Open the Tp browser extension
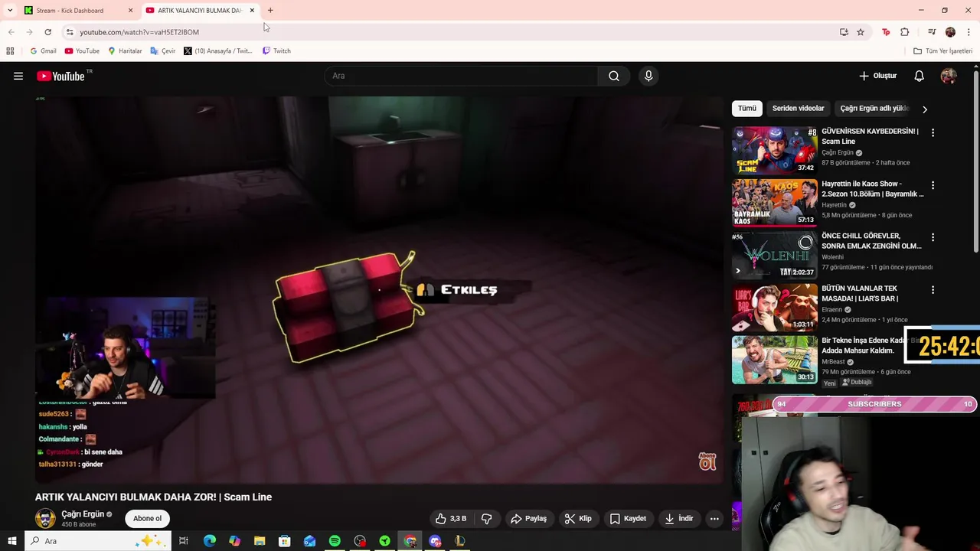This screenshot has height=551, width=980. pos(886,32)
